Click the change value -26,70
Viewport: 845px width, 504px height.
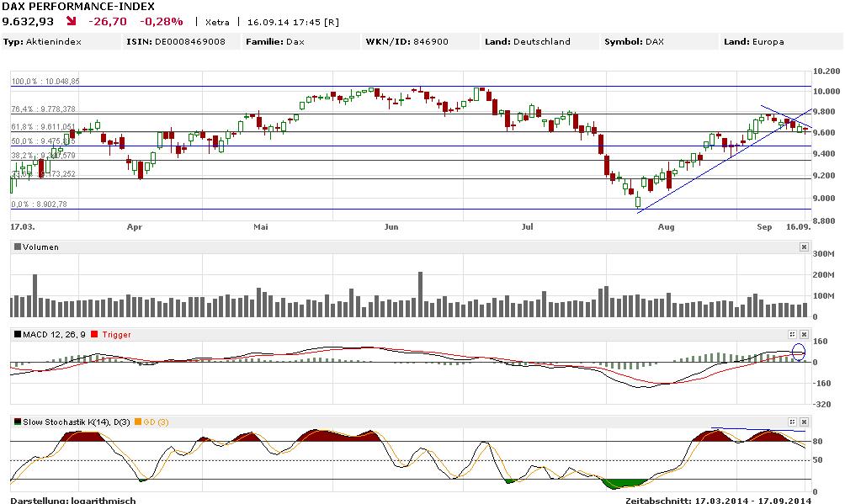[108, 22]
